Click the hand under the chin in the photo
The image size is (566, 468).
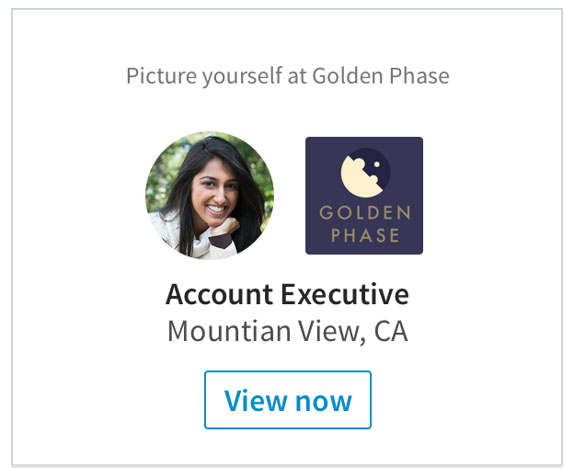pyautogui.click(x=225, y=227)
